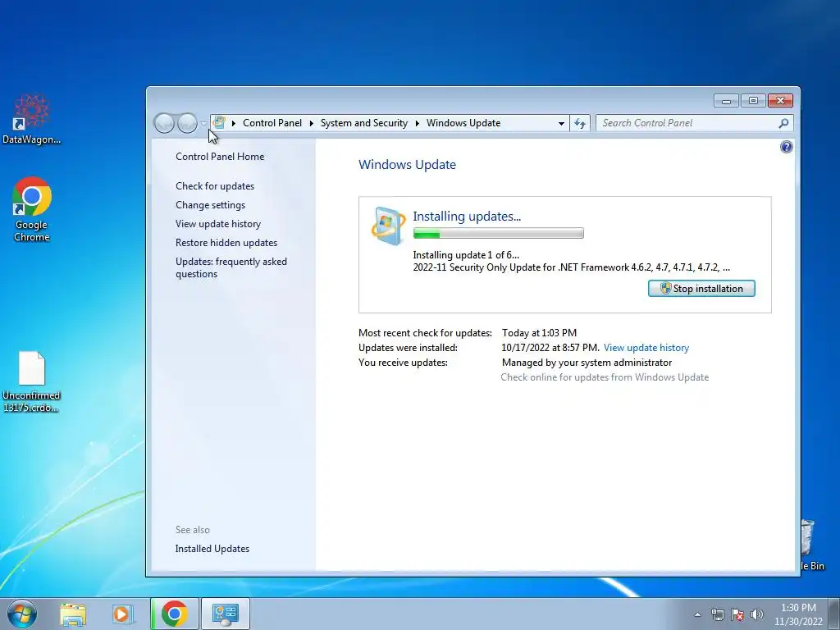840x630 pixels.
Task: Show hidden tray icons arrow
Action: point(697,614)
